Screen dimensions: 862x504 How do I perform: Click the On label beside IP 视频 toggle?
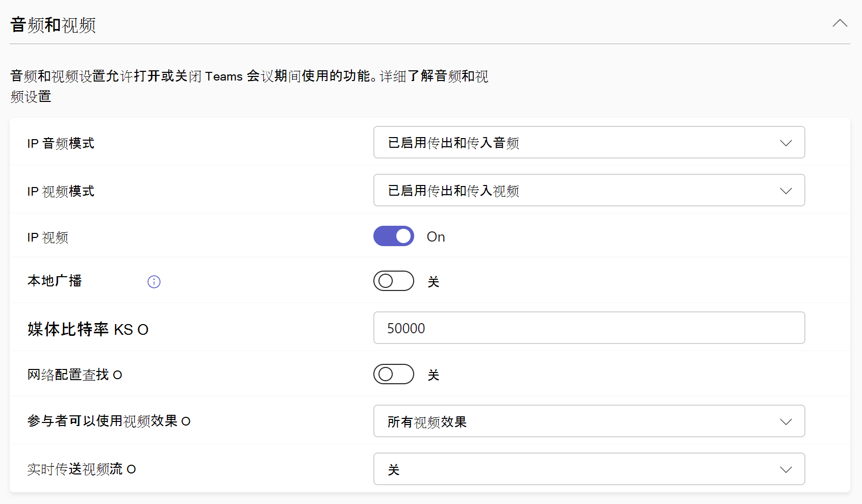436,237
